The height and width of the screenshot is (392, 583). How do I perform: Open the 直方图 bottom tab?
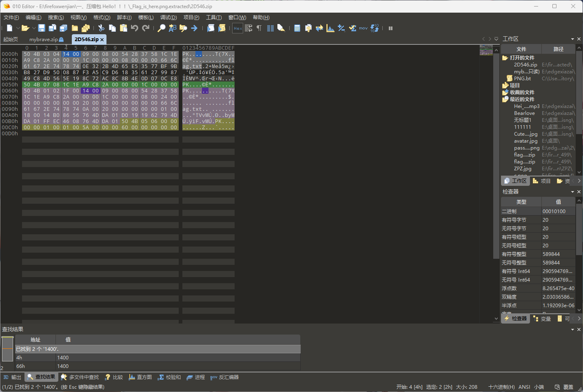(140, 377)
